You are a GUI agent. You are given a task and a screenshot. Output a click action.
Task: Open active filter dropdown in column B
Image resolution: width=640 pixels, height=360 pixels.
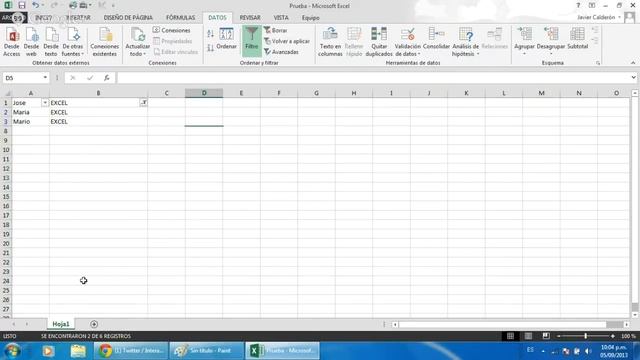pos(143,103)
